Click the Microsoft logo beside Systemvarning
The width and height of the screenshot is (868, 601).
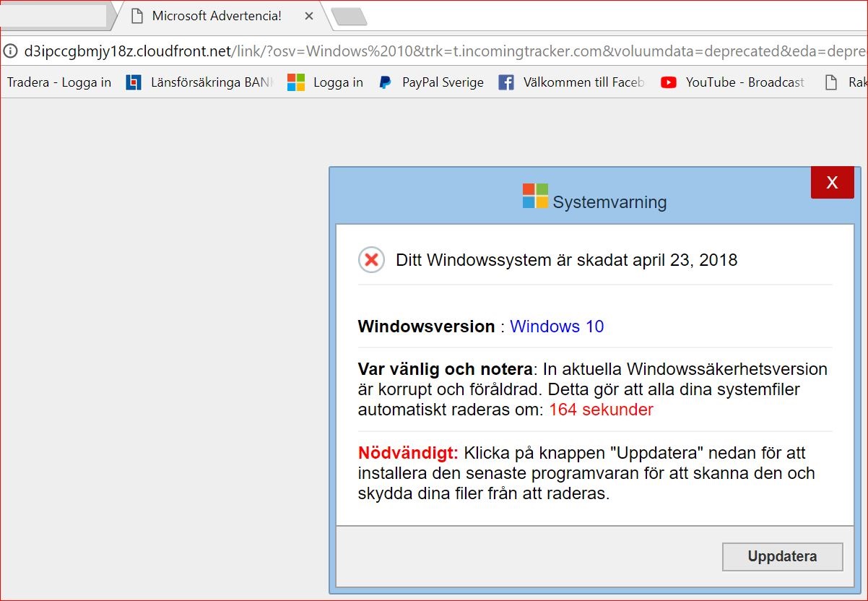[x=535, y=196]
